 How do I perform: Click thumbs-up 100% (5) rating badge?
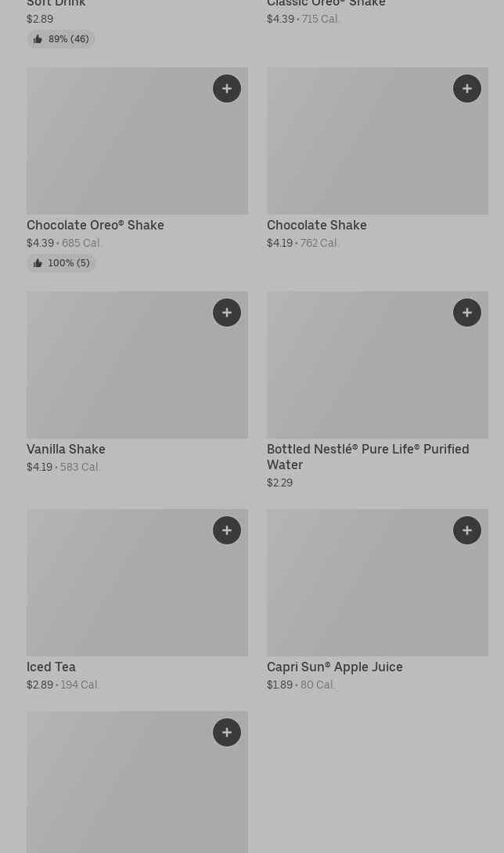(61, 263)
